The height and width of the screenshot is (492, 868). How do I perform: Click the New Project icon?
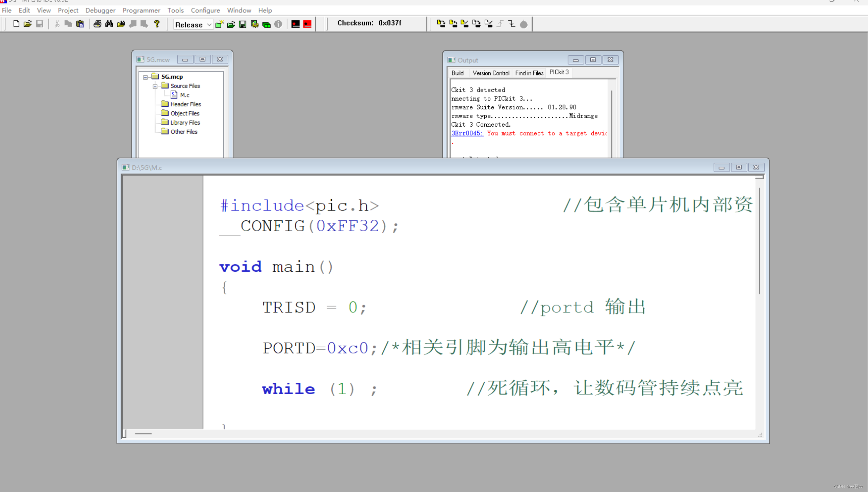click(x=219, y=24)
